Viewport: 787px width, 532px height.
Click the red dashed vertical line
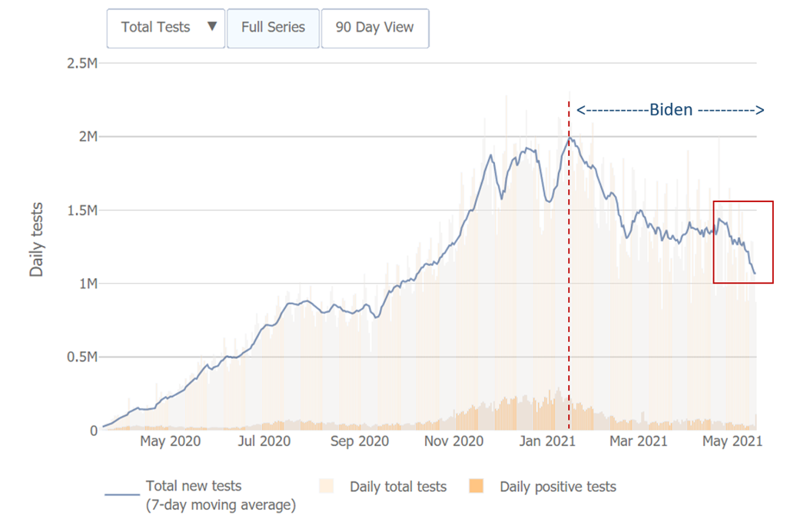point(569,269)
